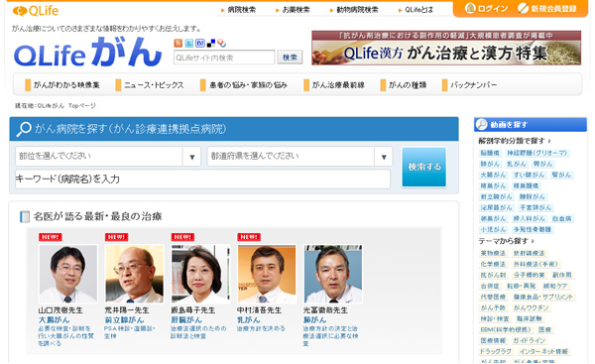Screen dimensions: 595x364
Task: Open 光冨徹哉先生 doctor photo
Action: (333, 274)
